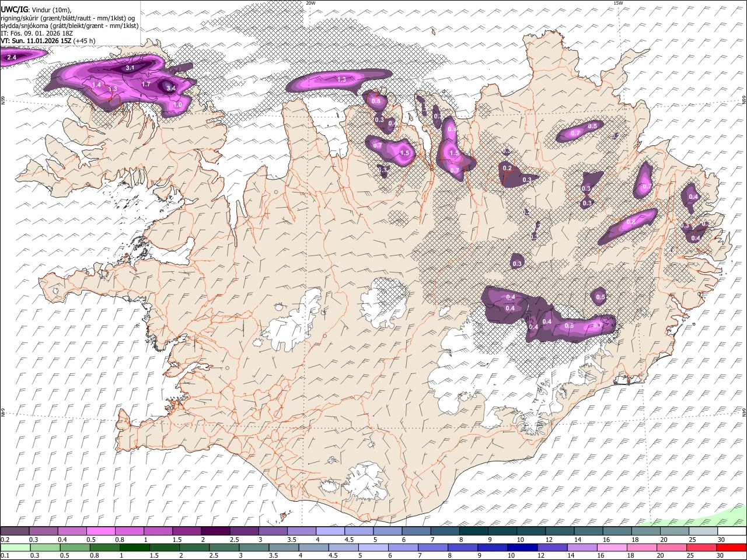Pick the 25 light gray swatch in the snow legend
This screenshot has width=747, height=560.
tap(703, 531)
